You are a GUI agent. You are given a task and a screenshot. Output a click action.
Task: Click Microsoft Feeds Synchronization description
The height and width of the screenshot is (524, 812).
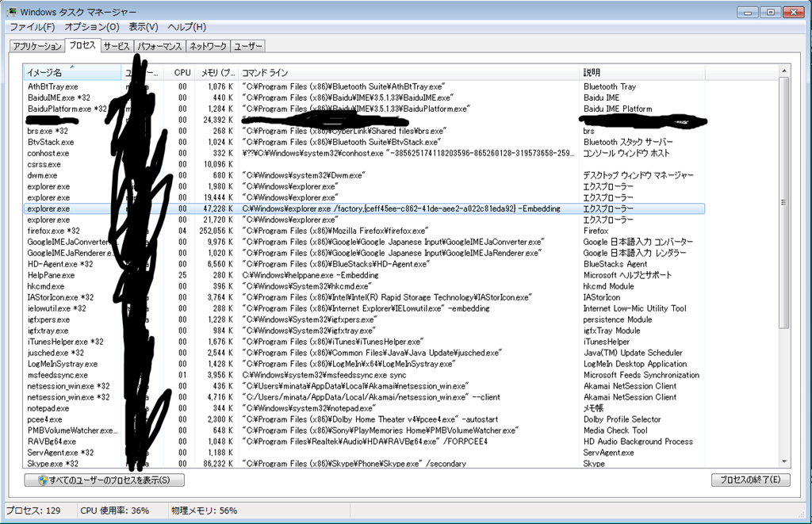[641, 375]
